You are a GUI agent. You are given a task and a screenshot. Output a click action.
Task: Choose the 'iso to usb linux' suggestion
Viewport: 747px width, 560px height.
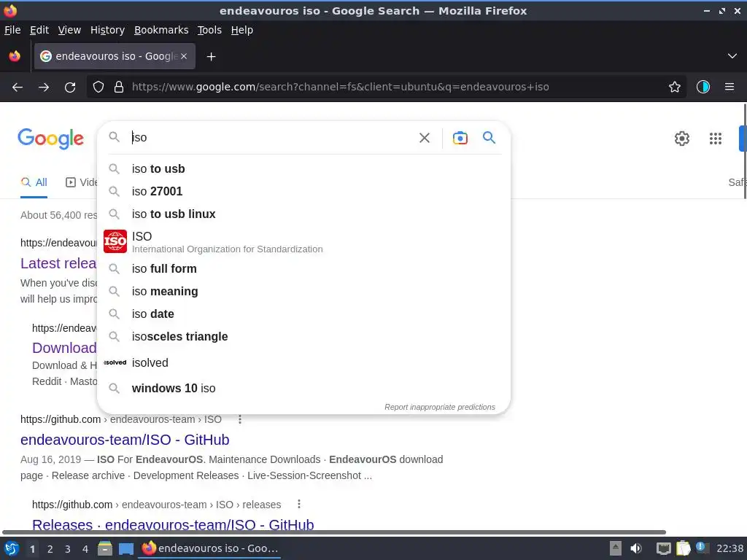point(304,214)
